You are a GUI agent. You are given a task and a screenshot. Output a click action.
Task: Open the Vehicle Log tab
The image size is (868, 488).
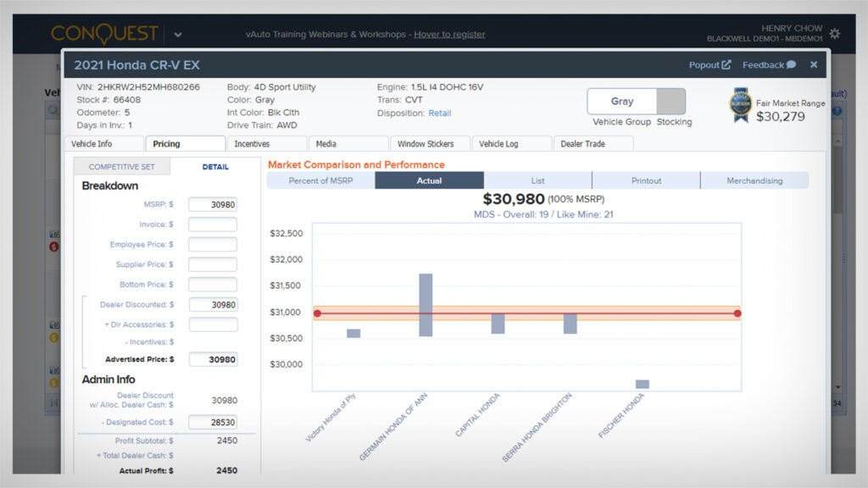pos(511,144)
